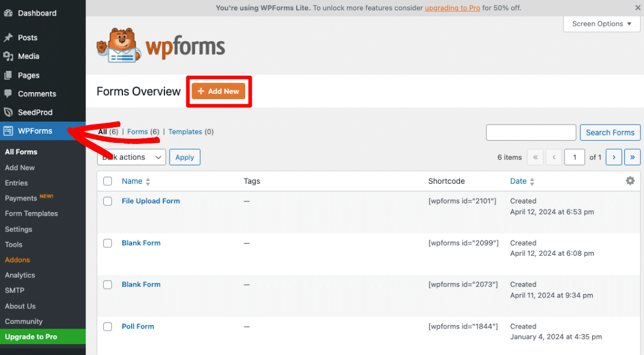644x355 pixels.
Task: Switch to the Templates filter tab
Action: (185, 131)
